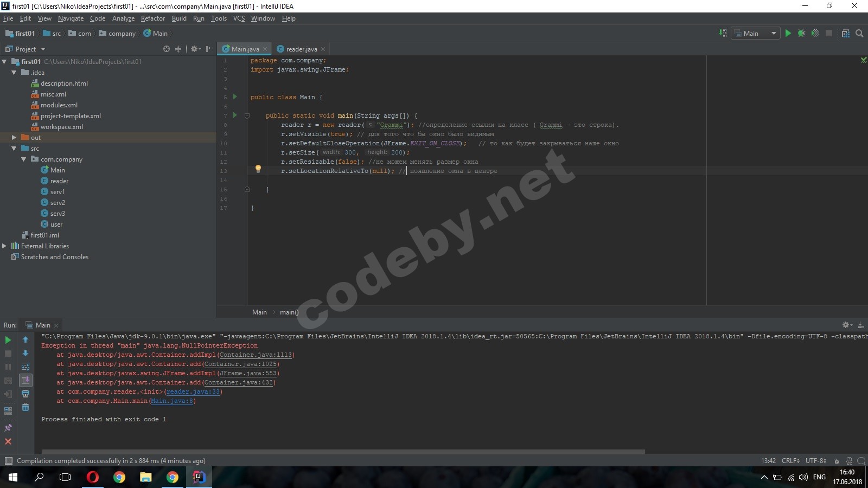The image size is (868, 488).
Task: Click the Build Project icon
Action: 723,33
